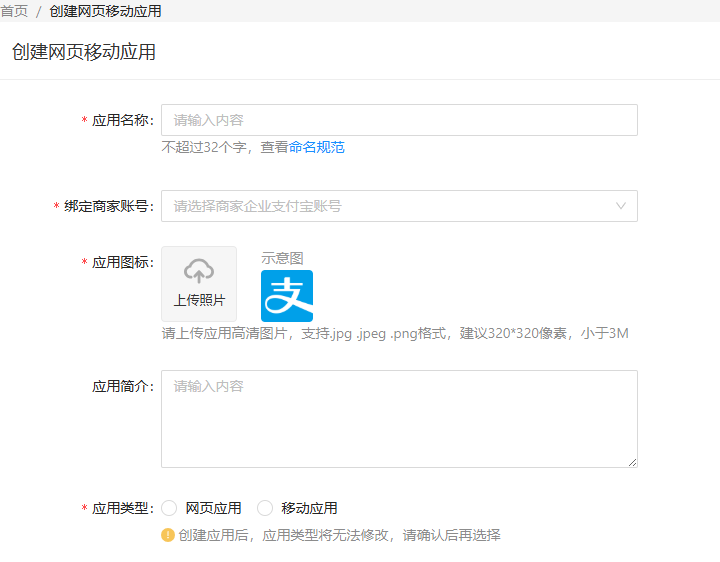720x562 pixels.
Task: Select the 移动应用 radio button
Action: click(265, 508)
